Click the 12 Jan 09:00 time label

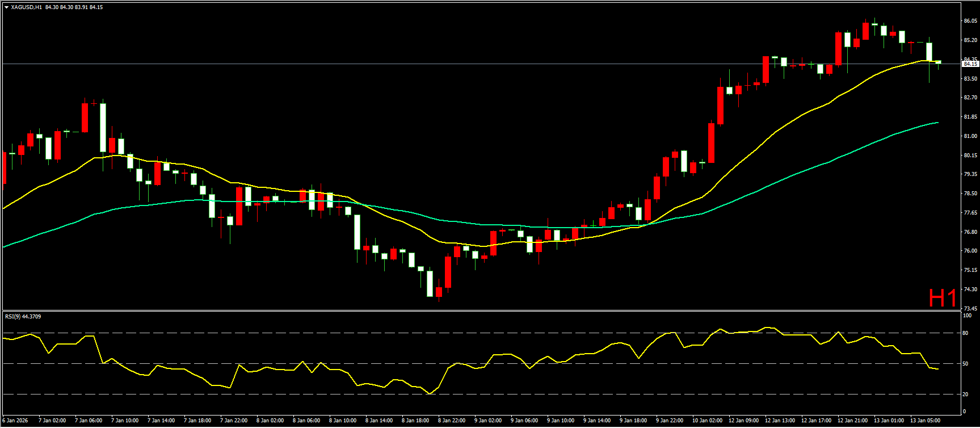pos(743,421)
